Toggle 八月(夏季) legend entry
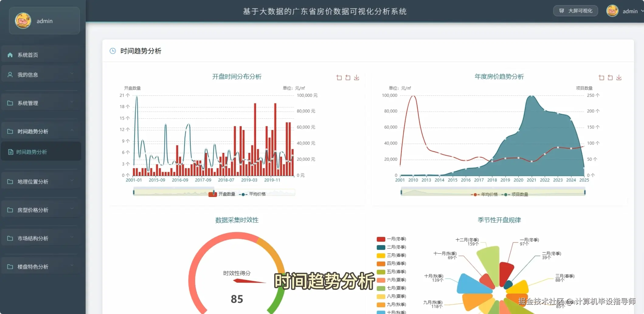 (391, 297)
